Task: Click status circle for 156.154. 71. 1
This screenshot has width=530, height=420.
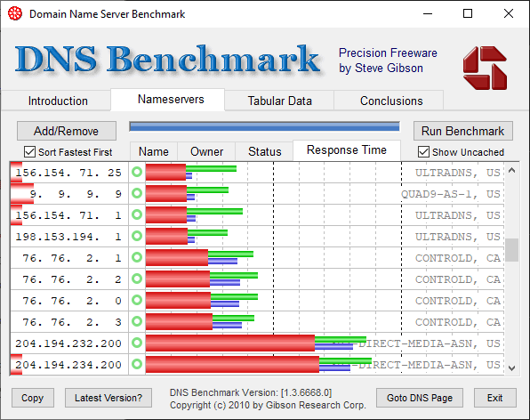Action: click(137, 214)
